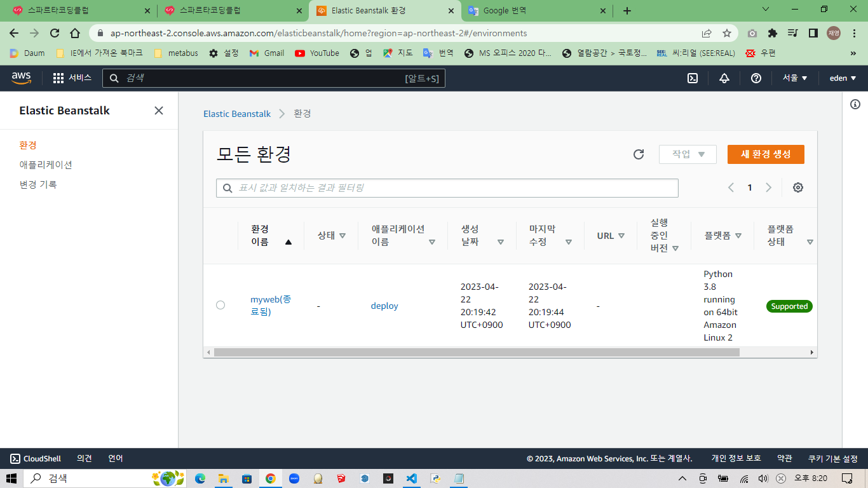Sort by the 생성 날짜 column
The width and height of the screenshot is (868, 488).
482,236
